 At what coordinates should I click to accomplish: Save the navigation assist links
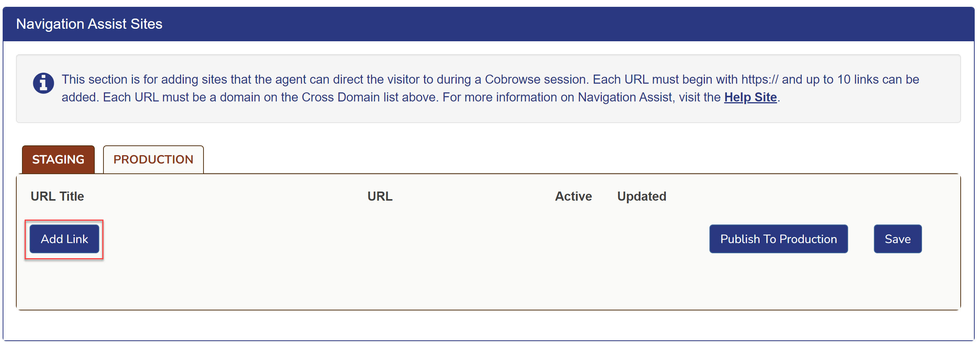pyautogui.click(x=897, y=239)
